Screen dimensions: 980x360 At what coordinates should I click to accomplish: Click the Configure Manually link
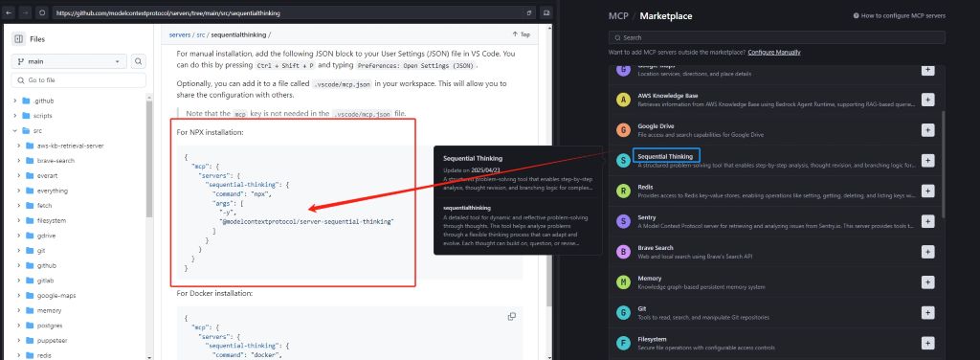pyautogui.click(x=773, y=53)
